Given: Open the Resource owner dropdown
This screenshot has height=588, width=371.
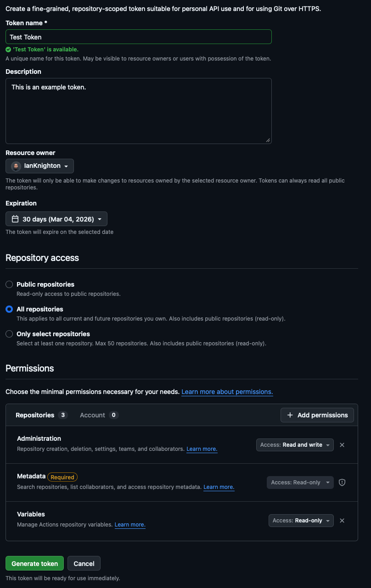Looking at the screenshot, I should (x=40, y=166).
